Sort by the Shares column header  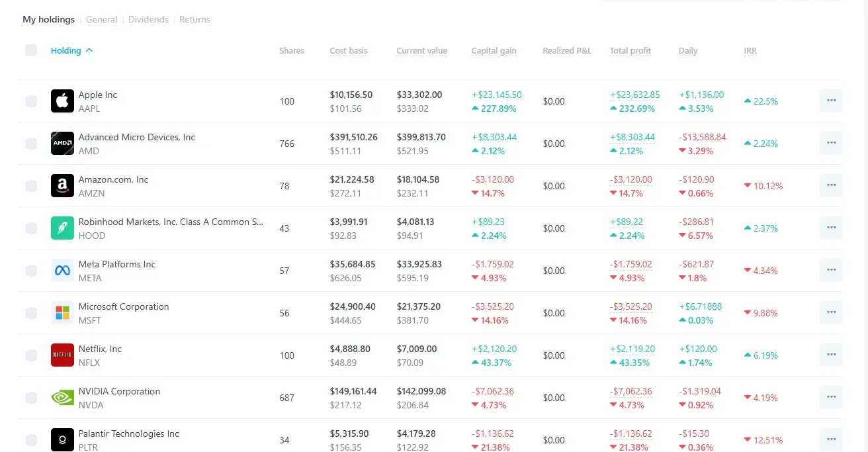pyautogui.click(x=292, y=51)
